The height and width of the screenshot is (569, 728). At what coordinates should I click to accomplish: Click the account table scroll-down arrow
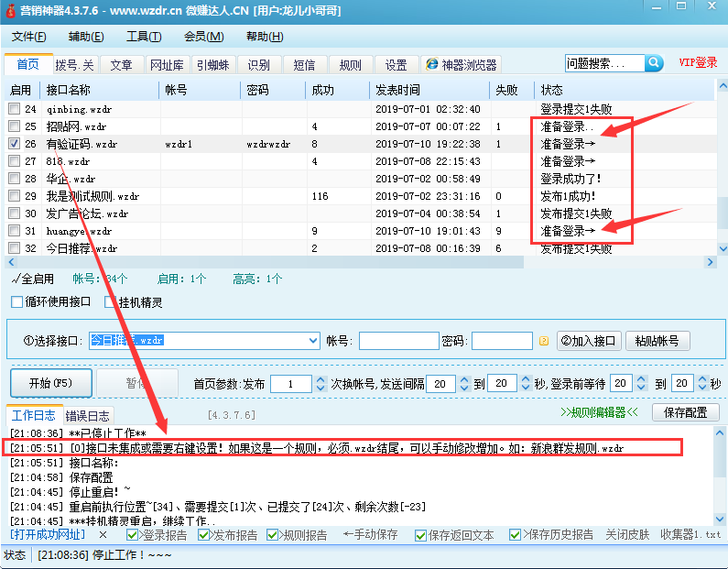(x=723, y=248)
